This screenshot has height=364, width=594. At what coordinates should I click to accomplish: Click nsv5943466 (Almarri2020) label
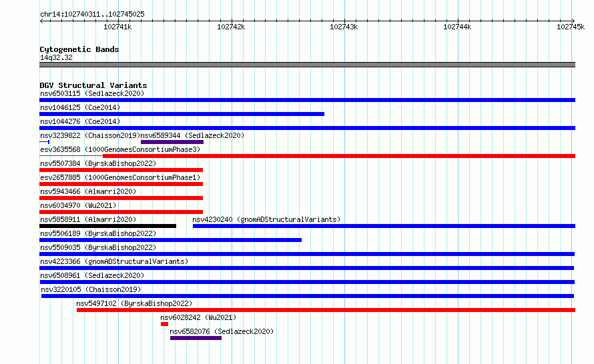(x=88, y=191)
